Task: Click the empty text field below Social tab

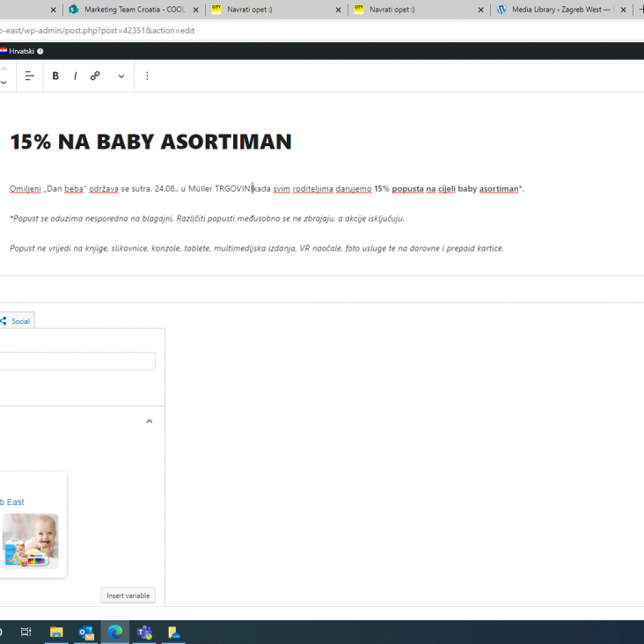Action: (77, 361)
